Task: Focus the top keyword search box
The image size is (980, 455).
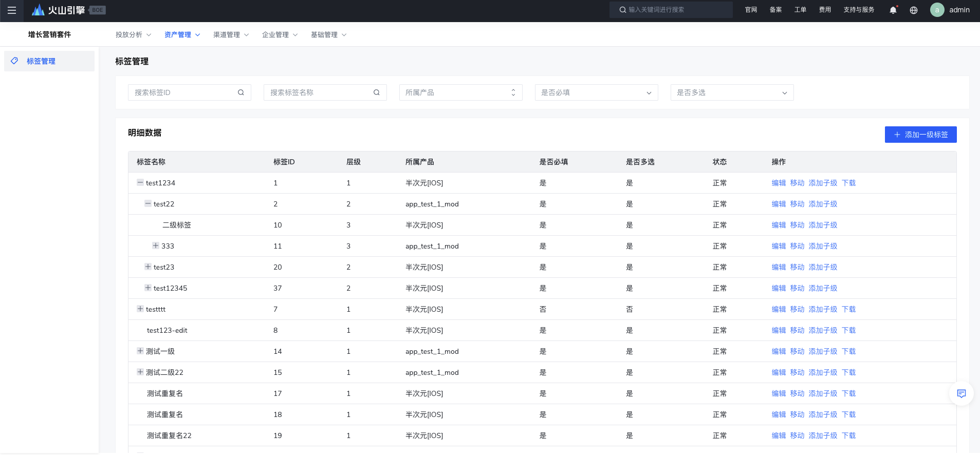Action: 671,10
